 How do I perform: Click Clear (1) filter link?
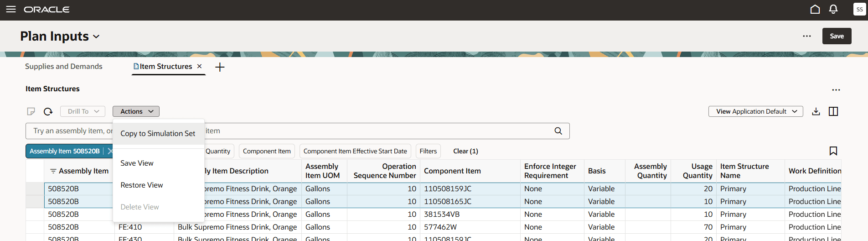pyautogui.click(x=465, y=151)
